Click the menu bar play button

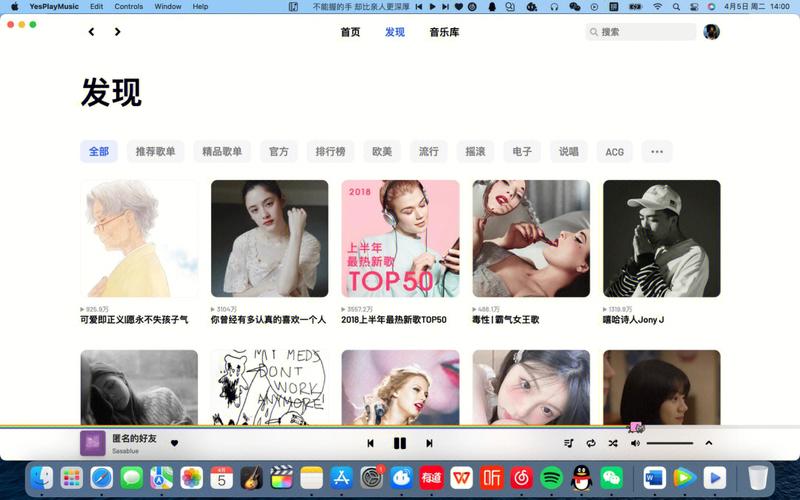(x=433, y=7)
